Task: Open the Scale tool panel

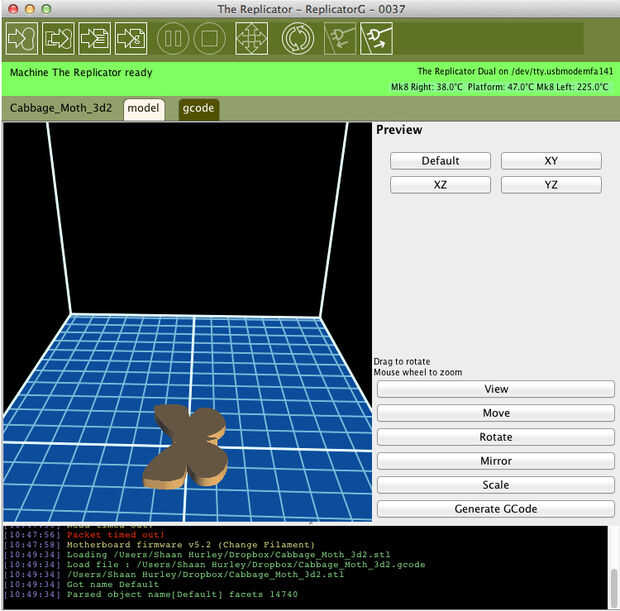Action: coord(496,485)
